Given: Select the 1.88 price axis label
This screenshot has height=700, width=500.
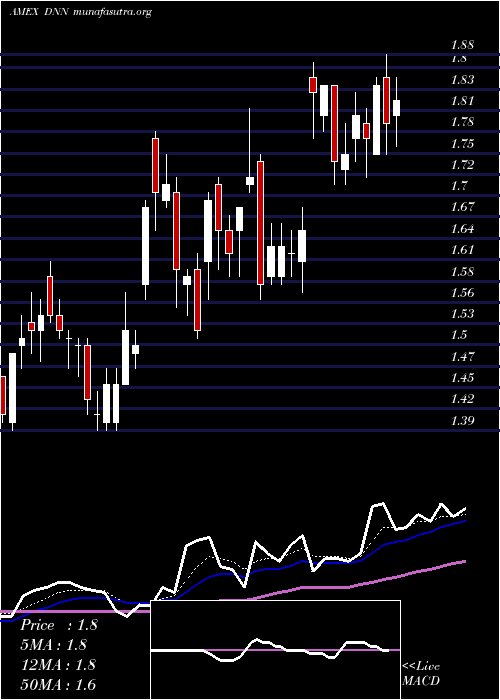Looking at the screenshot, I should coord(462,45).
